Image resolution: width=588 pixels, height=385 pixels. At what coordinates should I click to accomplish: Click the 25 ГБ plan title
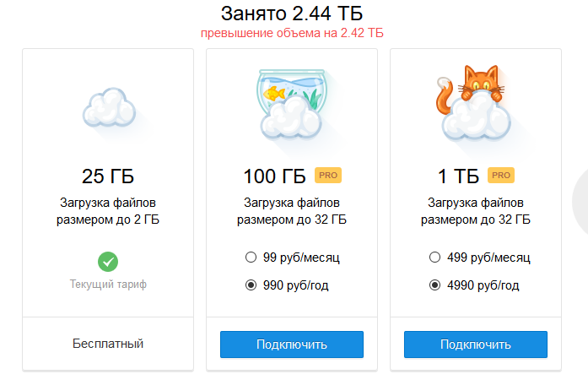pyautogui.click(x=108, y=176)
